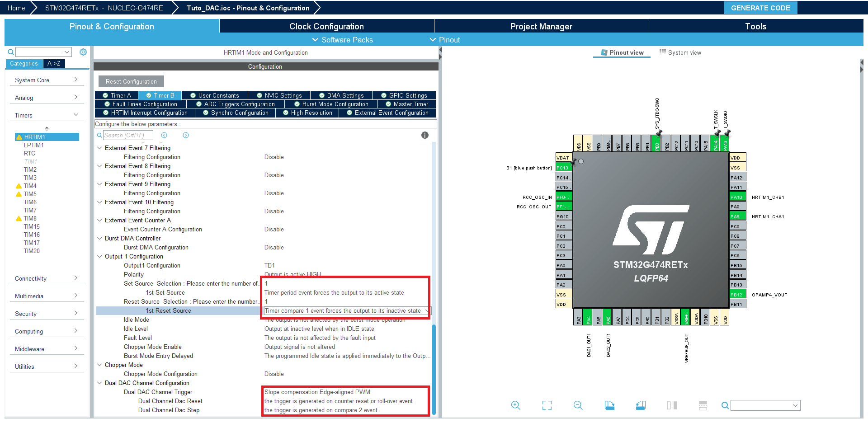
Task: Expand the Analog category
Action: click(x=46, y=98)
